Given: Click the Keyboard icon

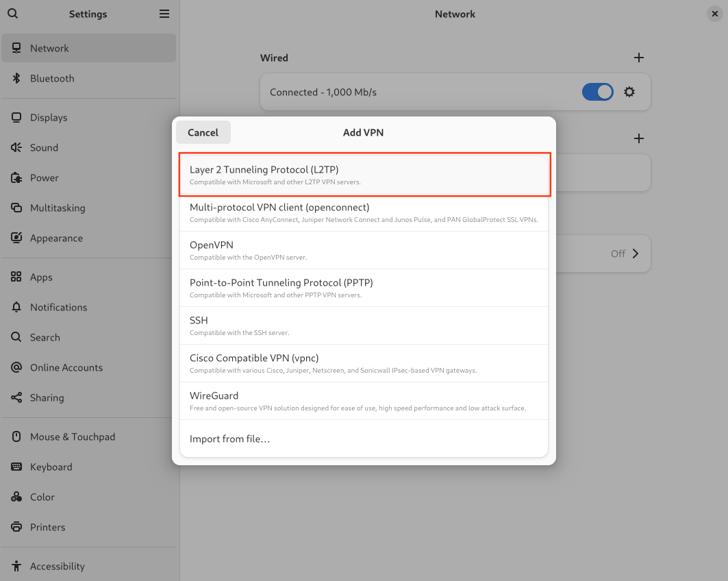Looking at the screenshot, I should [16, 467].
